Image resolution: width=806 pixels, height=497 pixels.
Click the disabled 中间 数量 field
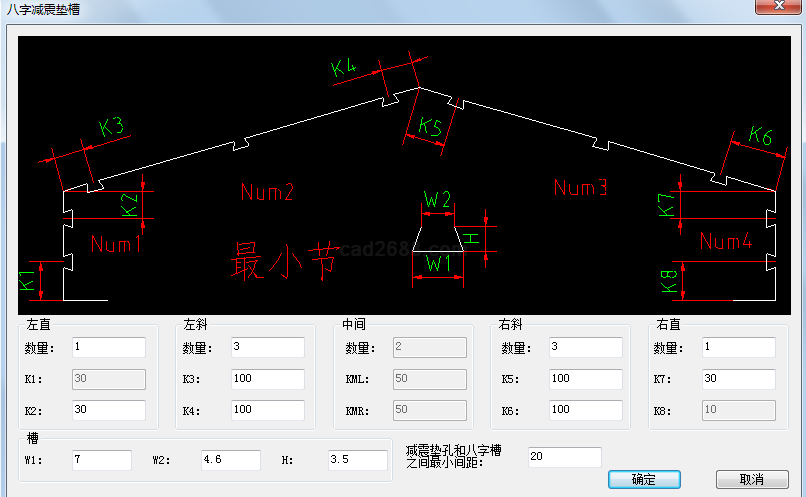tap(429, 347)
